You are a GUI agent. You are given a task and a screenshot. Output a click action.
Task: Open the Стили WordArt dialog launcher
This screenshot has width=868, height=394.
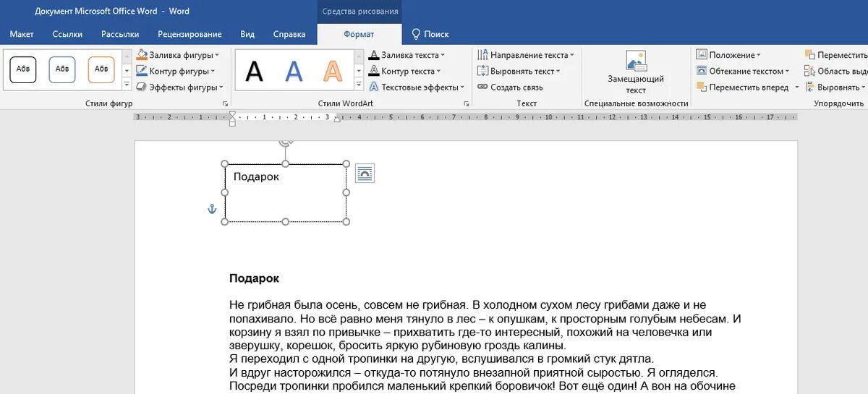[466, 104]
